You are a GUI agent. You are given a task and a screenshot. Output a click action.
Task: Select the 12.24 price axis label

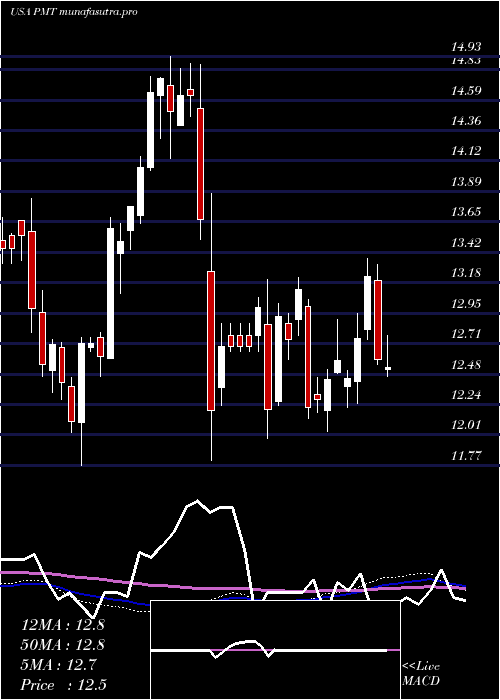466,395
